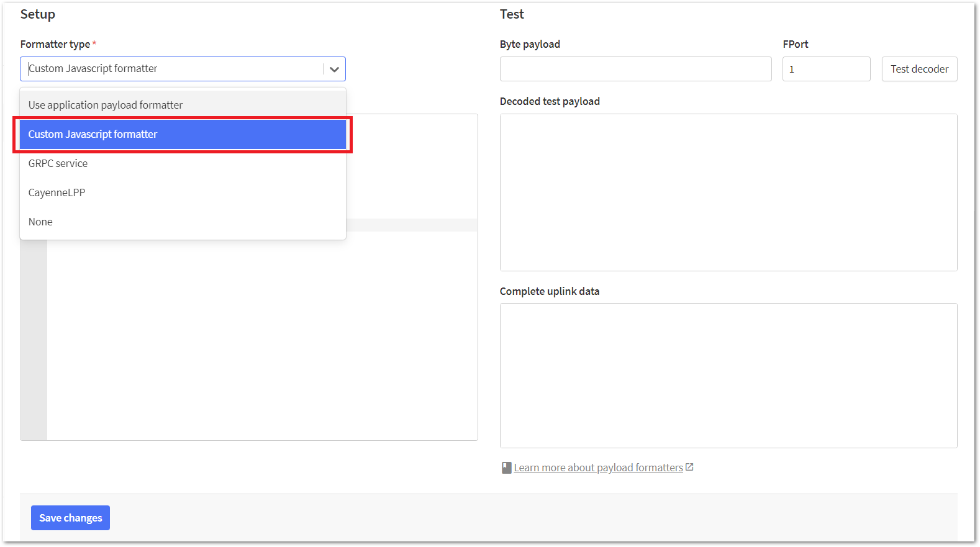Click the Decoded test payload output box
980x547 pixels.
[x=728, y=192]
